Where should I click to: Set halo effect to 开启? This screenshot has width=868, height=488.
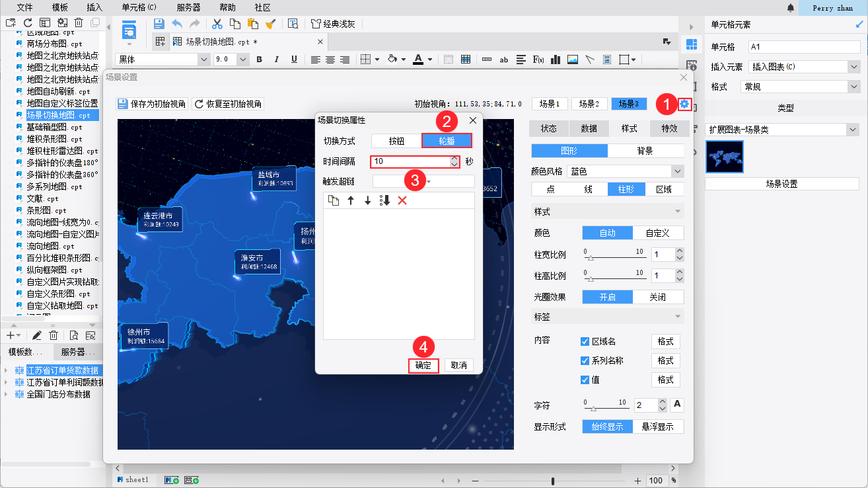click(x=608, y=297)
